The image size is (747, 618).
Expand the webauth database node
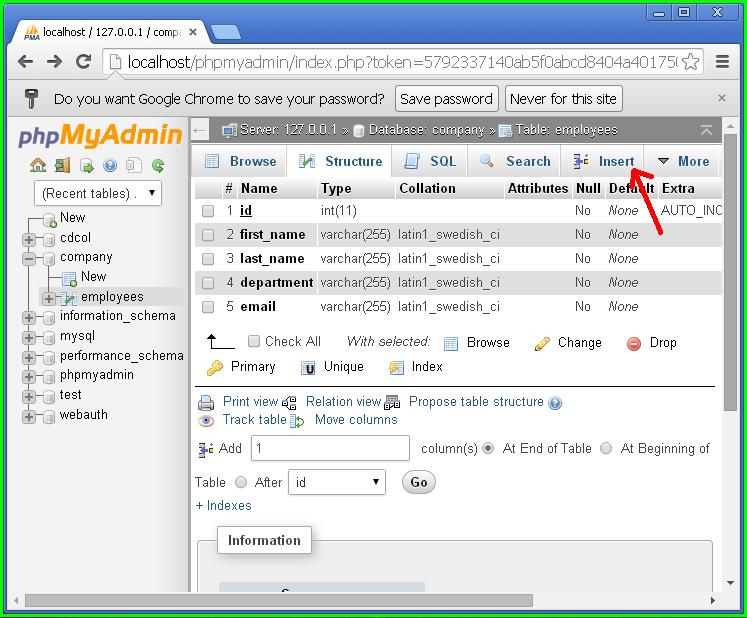29,416
